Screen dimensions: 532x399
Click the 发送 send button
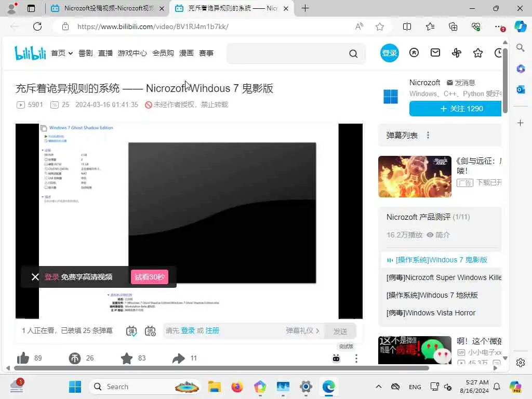click(x=340, y=331)
